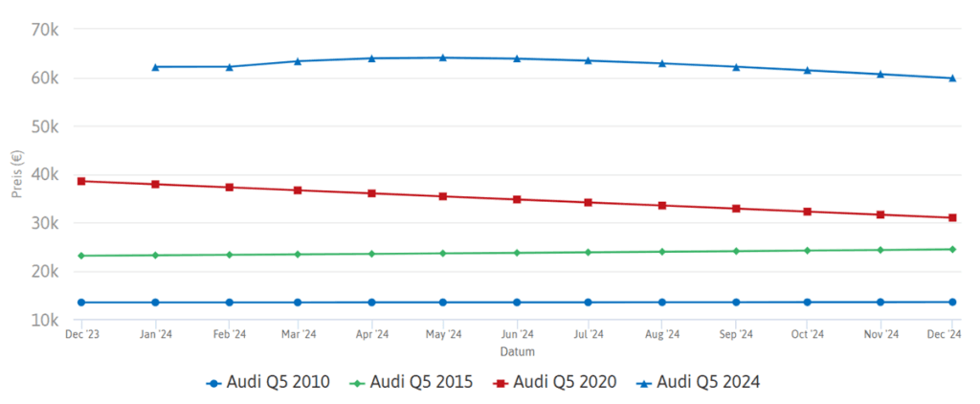980x404 pixels.
Task: Click the blue triangle legend marker icon
Action: [644, 383]
